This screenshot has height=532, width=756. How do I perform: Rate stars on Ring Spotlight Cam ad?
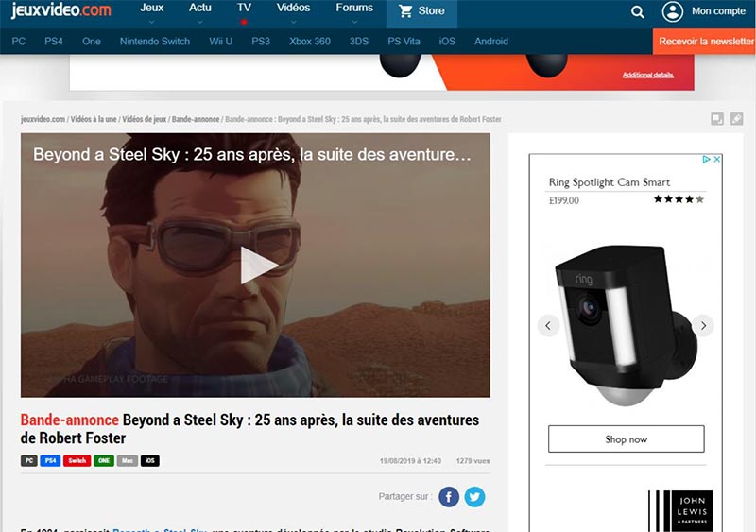[x=679, y=199]
